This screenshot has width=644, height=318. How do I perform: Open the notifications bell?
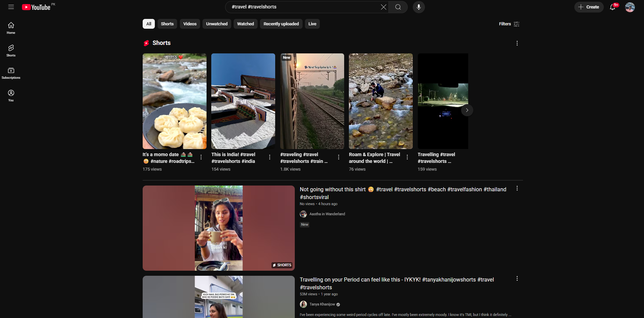pyautogui.click(x=613, y=7)
